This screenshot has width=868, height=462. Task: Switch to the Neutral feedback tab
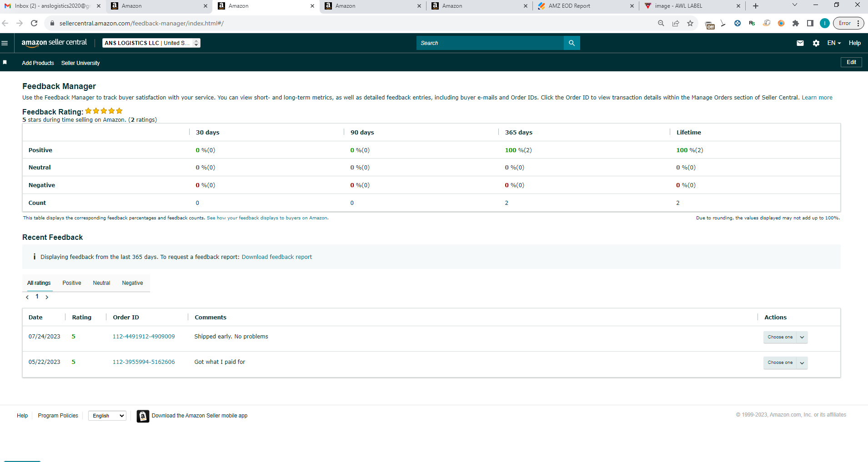click(101, 283)
